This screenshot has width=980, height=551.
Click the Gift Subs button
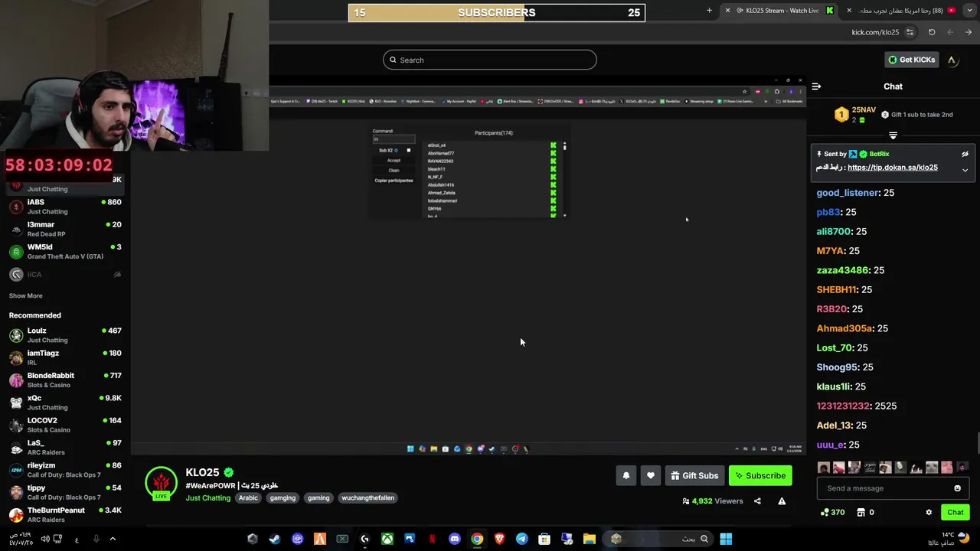coord(694,475)
